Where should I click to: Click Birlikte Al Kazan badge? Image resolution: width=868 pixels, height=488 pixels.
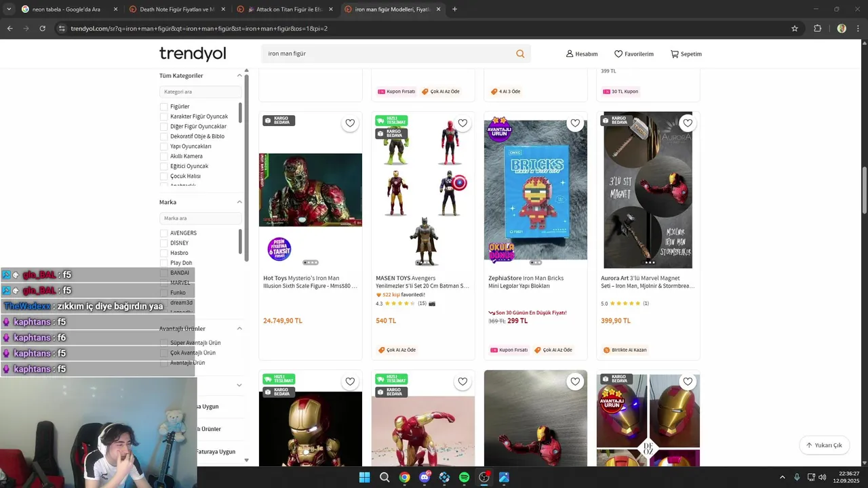tap(625, 350)
